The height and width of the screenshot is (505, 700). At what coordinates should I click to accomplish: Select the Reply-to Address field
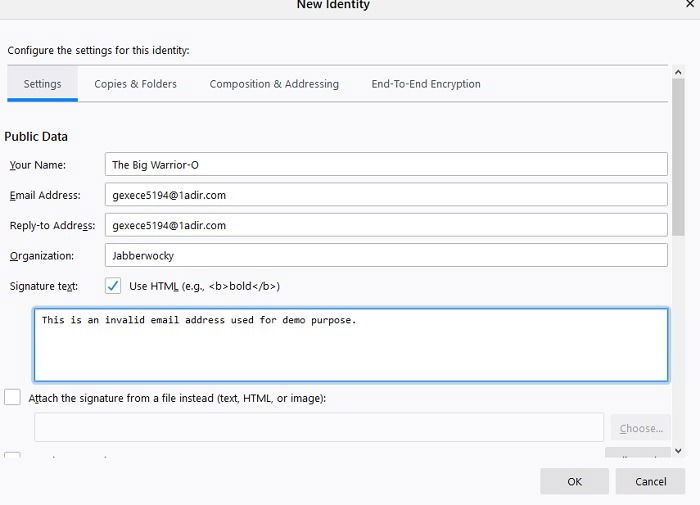tap(385, 225)
